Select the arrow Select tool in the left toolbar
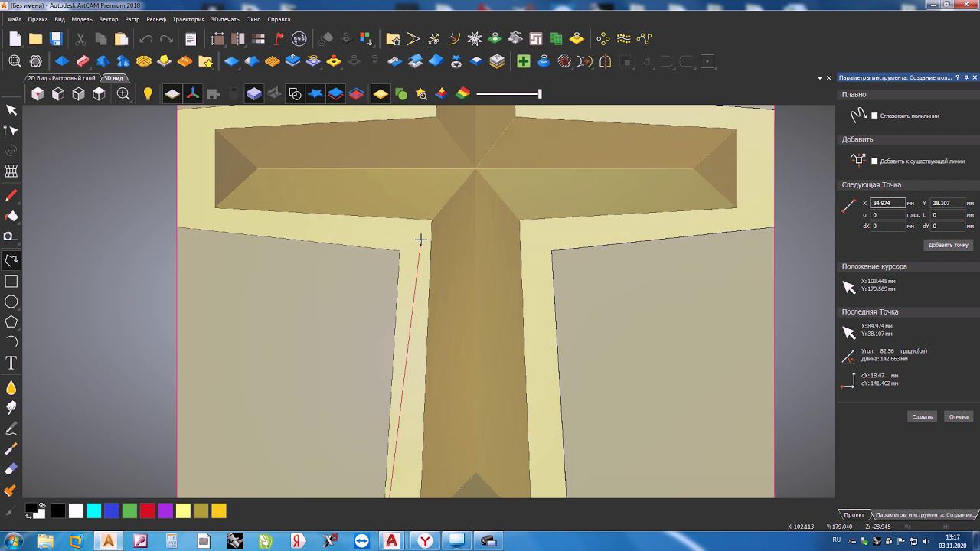Screen dimensions: 980x551 click(x=11, y=110)
